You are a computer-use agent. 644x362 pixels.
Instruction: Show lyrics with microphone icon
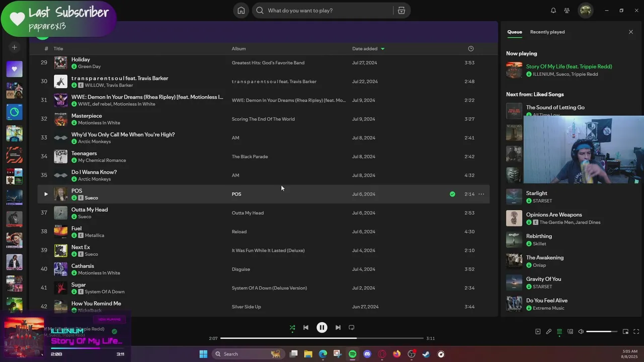[x=549, y=332]
